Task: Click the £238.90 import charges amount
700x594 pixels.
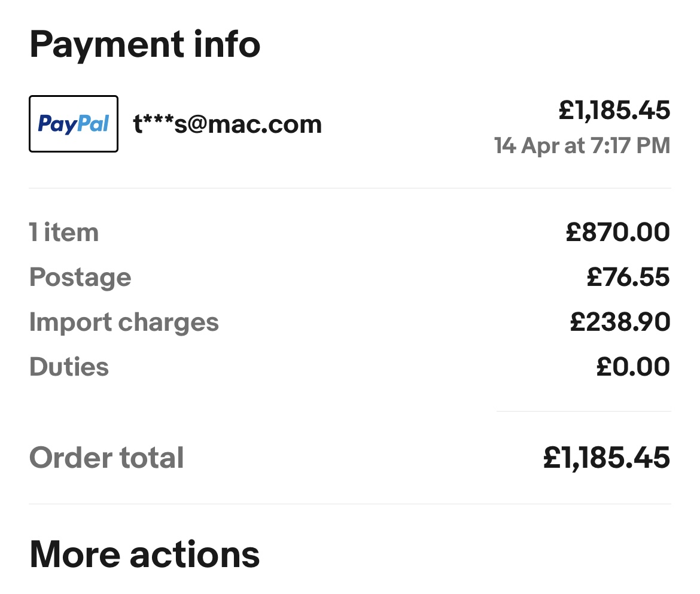Action: pyautogui.click(x=620, y=322)
